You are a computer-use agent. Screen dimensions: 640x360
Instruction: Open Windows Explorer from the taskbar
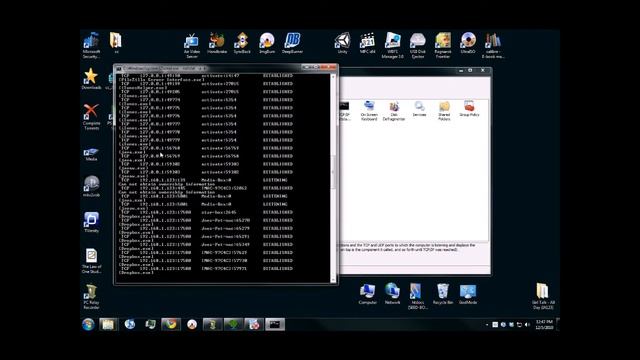point(108,324)
